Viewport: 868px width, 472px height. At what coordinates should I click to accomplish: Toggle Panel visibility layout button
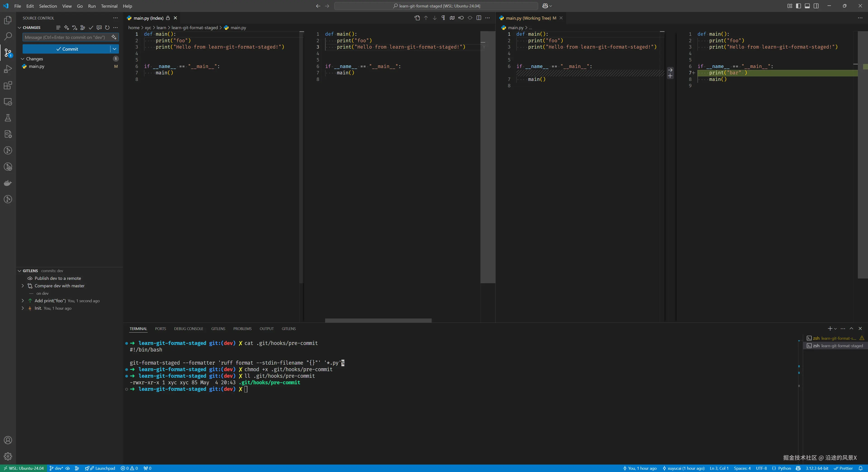[x=807, y=6]
